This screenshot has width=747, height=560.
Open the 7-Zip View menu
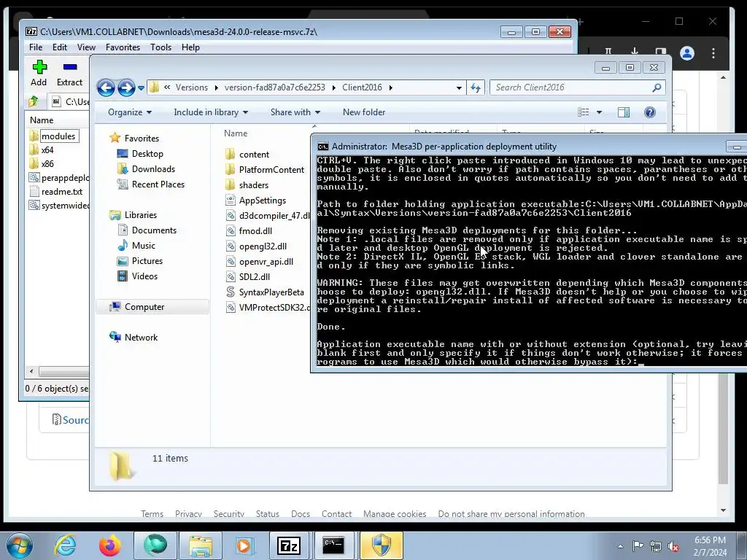[86, 47]
